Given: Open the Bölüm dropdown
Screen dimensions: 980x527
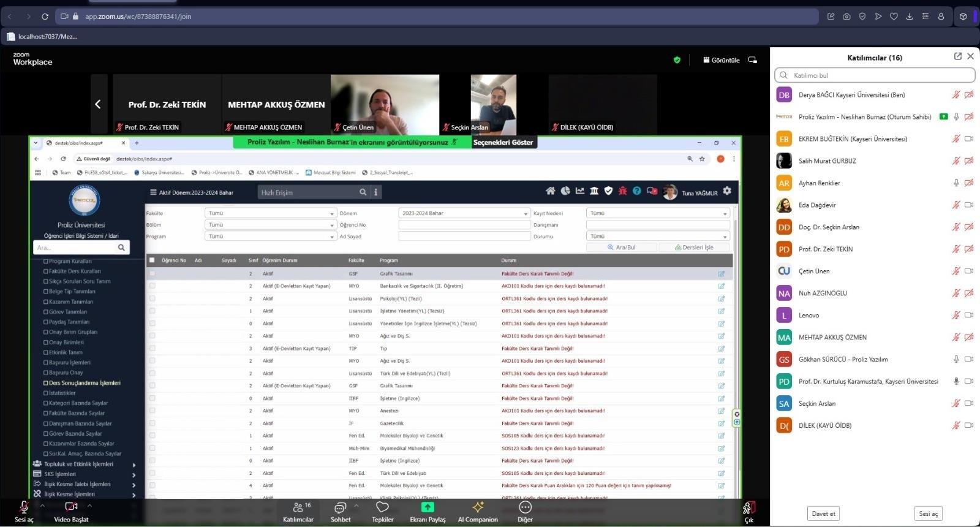Looking at the screenshot, I should (x=271, y=225).
